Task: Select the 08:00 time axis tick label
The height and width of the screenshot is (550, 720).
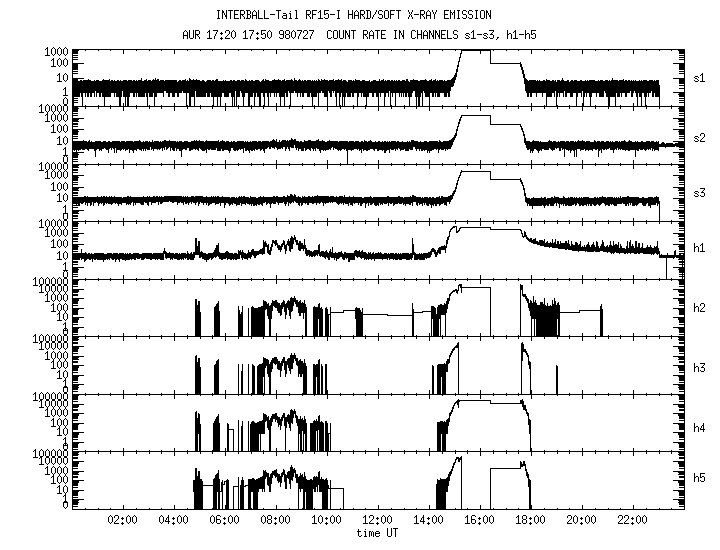Action: [x=275, y=520]
